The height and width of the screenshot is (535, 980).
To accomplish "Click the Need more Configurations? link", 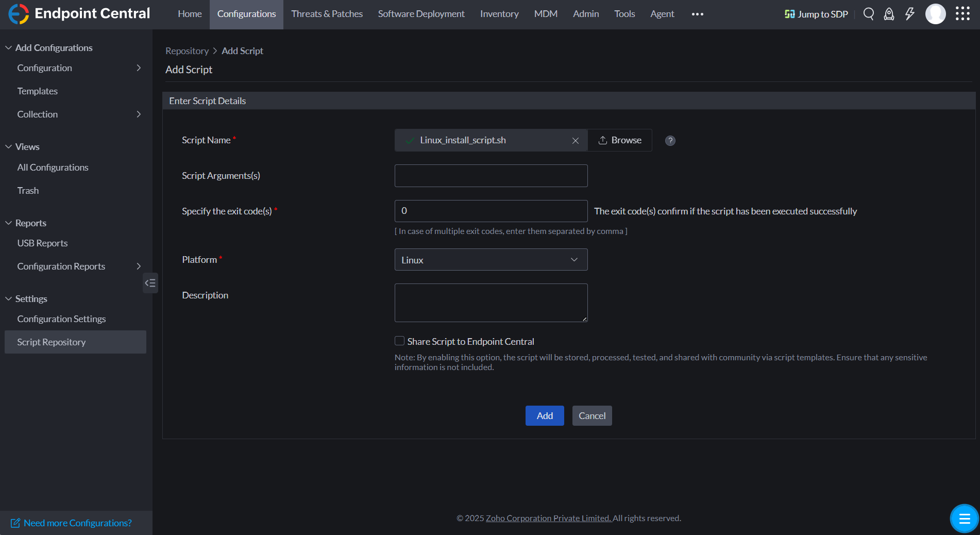I will click(78, 523).
